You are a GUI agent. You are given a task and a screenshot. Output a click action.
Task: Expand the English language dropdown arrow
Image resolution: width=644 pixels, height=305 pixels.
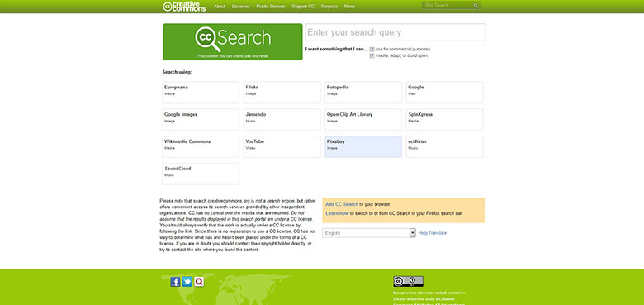click(412, 233)
